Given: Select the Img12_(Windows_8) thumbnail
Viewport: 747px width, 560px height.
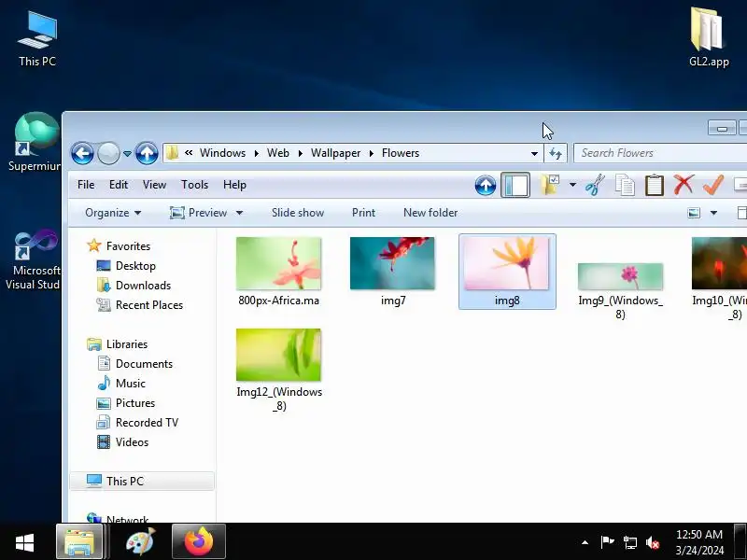Looking at the screenshot, I should pos(279,369).
